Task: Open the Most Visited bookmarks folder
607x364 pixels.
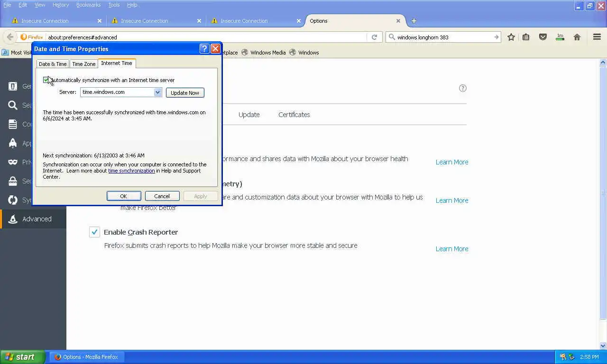Action: [x=17, y=53]
